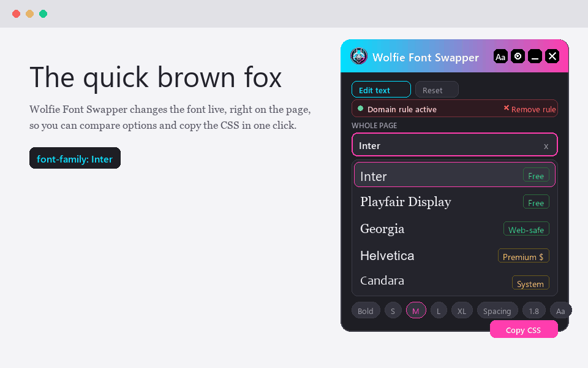Toggle the 1.8 line-height chip
The image size is (588, 368).
pos(534,310)
